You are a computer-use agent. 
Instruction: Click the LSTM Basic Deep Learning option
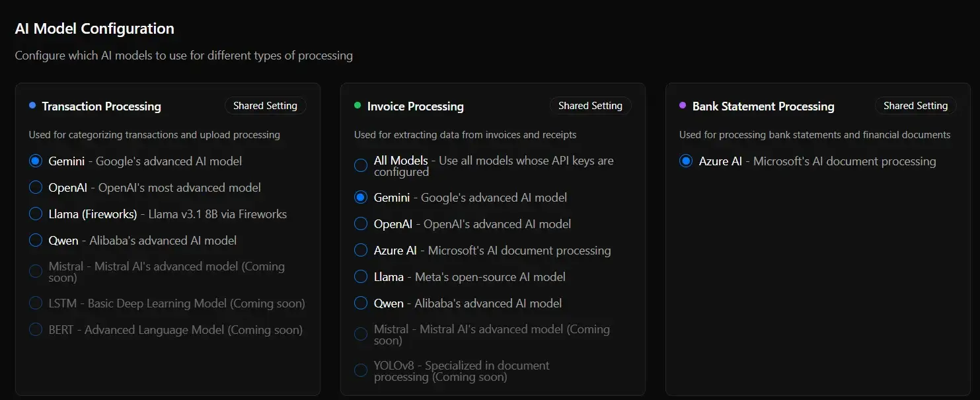(36, 303)
